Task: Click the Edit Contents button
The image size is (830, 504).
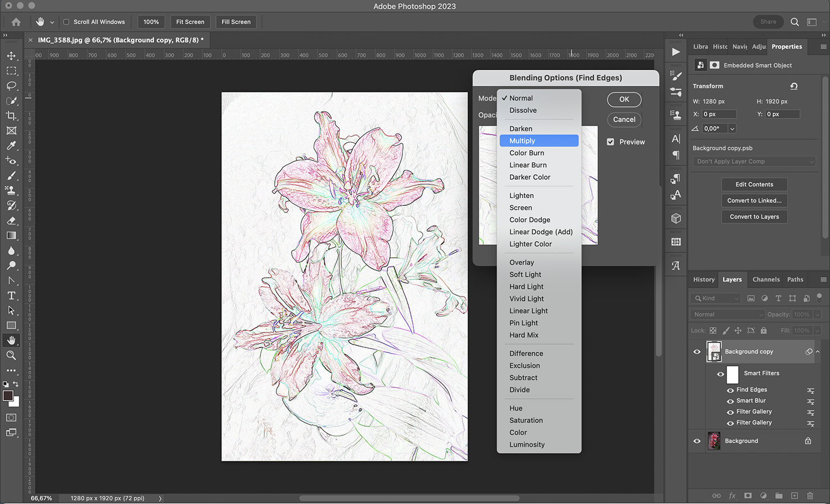Action: (x=754, y=184)
